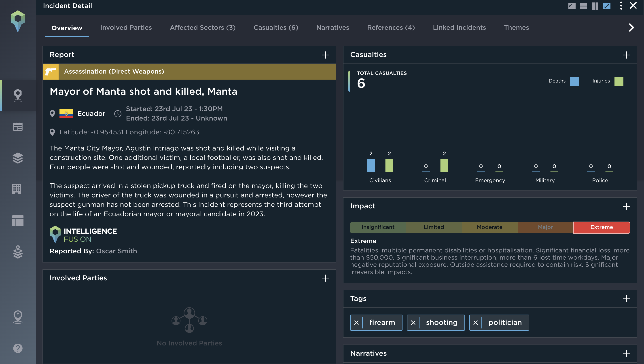Switch to the Overview tab
The image size is (644, 364).
pos(67,28)
